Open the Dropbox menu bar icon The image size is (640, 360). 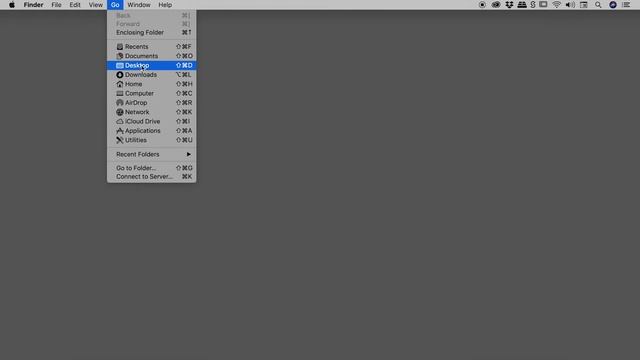[x=509, y=5]
